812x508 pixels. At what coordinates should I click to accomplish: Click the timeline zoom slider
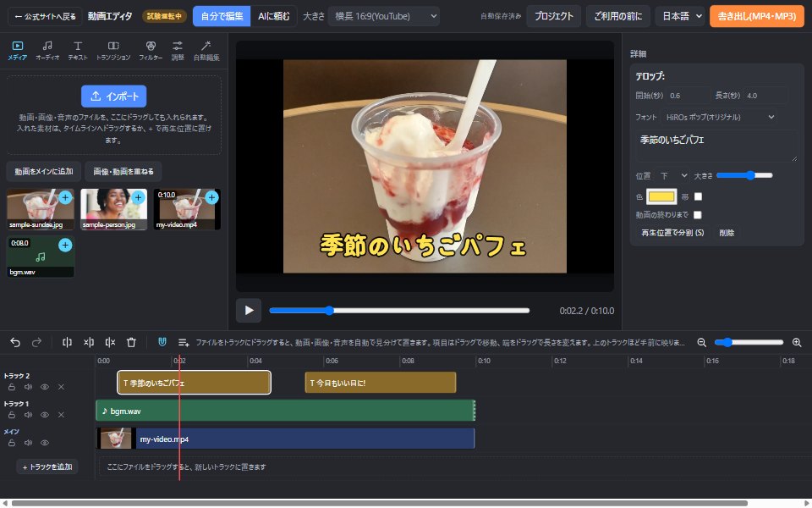749,342
